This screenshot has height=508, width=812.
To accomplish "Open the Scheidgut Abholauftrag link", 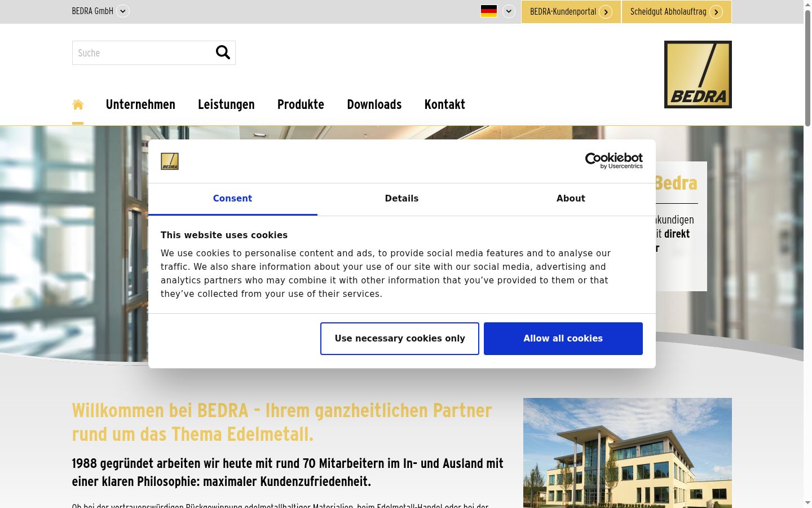I will 677,12.
